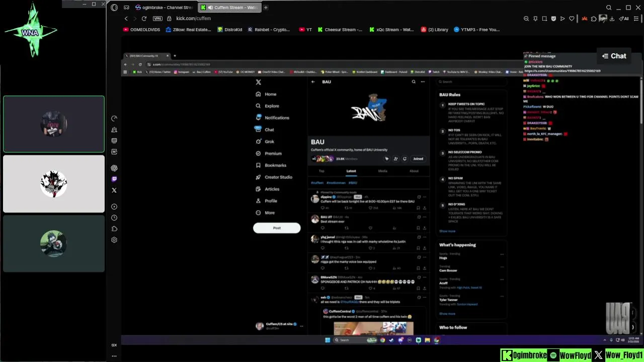Click the stream chat scrollbar
The width and height of the screenshot is (644, 362).
(641, 100)
